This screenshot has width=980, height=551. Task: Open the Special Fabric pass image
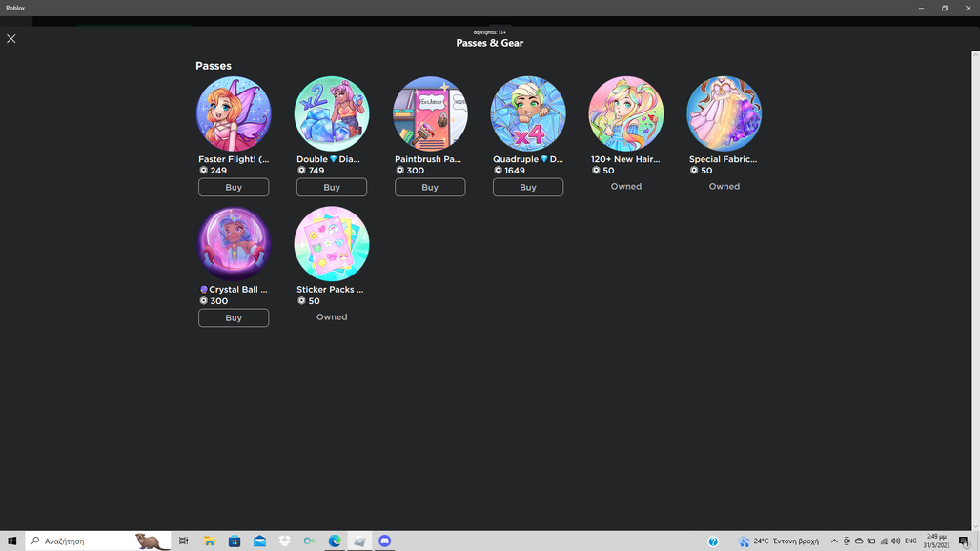coord(725,113)
